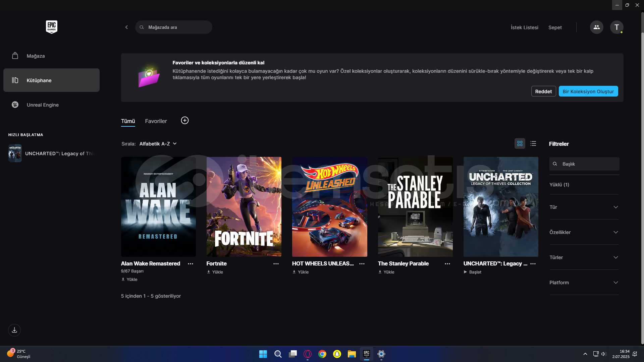Expand the Özellikler filter
The width and height of the screenshot is (644, 362).
point(584,232)
